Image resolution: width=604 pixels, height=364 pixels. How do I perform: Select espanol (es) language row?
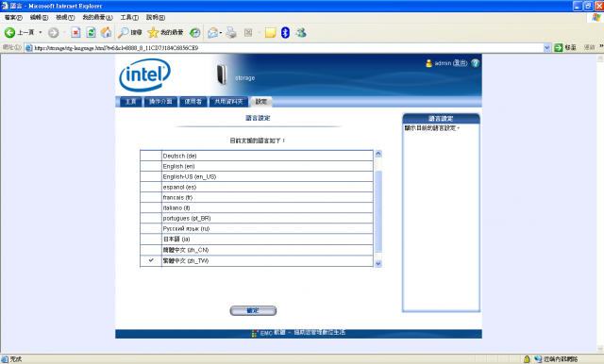(257, 187)
